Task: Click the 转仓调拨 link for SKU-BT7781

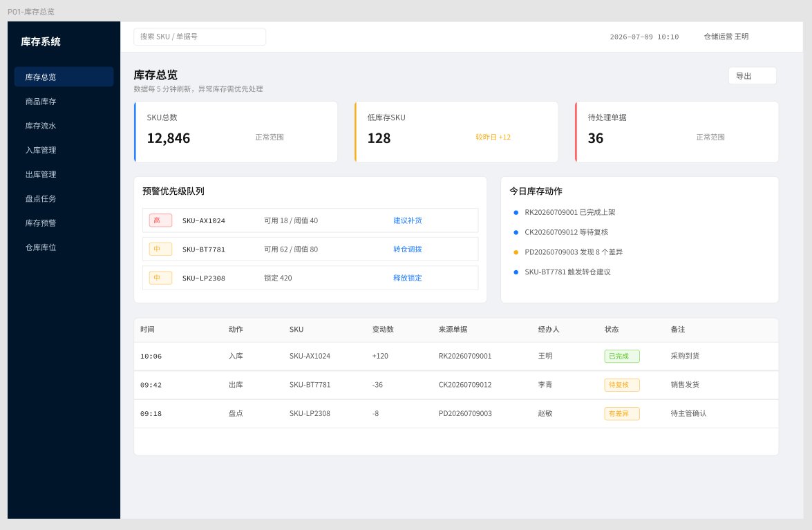Action: point(408,249)
